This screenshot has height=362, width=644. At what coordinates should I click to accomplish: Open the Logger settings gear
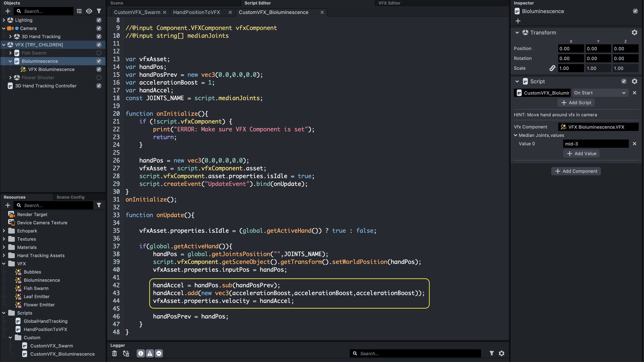pos(502,353)
